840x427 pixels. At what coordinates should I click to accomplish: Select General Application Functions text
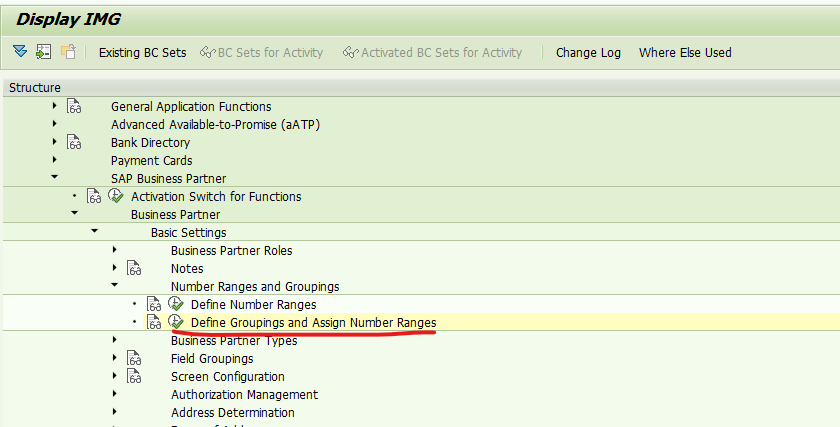pos(191,107)
